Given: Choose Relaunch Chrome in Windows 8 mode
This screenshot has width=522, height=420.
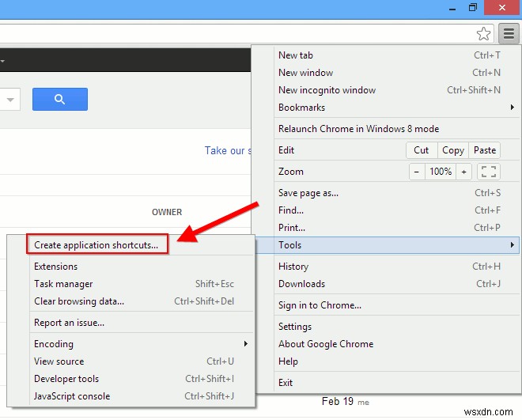Looking at the screenshot, I should pyautogui.click(x=396, y=129).
